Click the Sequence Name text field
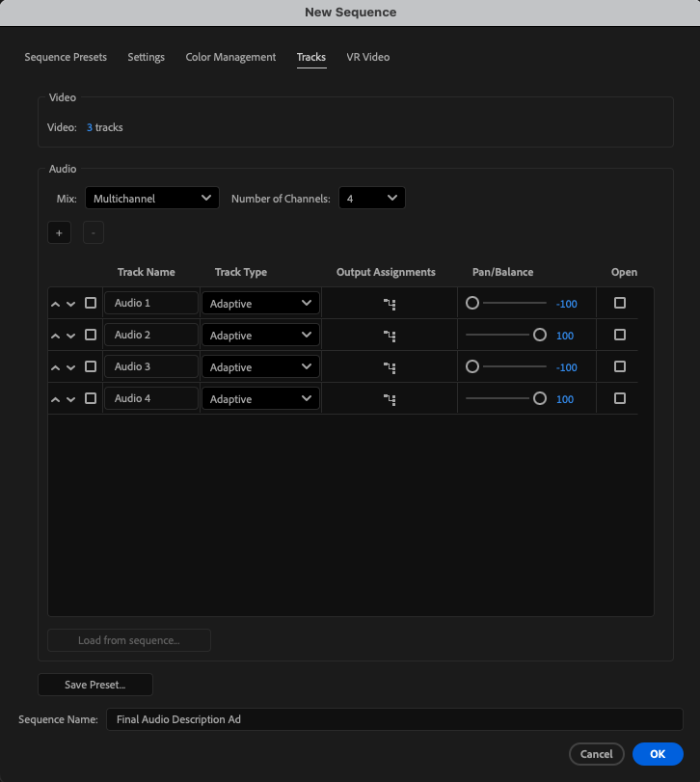This screenshot has width=700, height=782. pyautogui.click(x=393, y=719)
